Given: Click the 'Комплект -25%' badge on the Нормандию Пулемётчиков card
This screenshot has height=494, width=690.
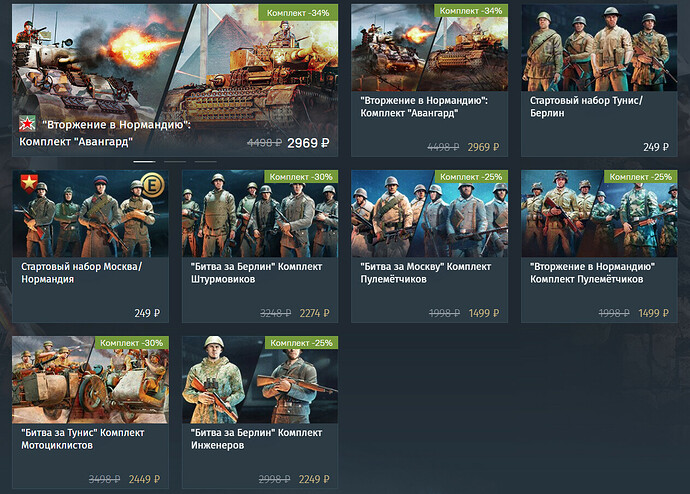Looking at the screenshot, I should (x=641, y=177).
